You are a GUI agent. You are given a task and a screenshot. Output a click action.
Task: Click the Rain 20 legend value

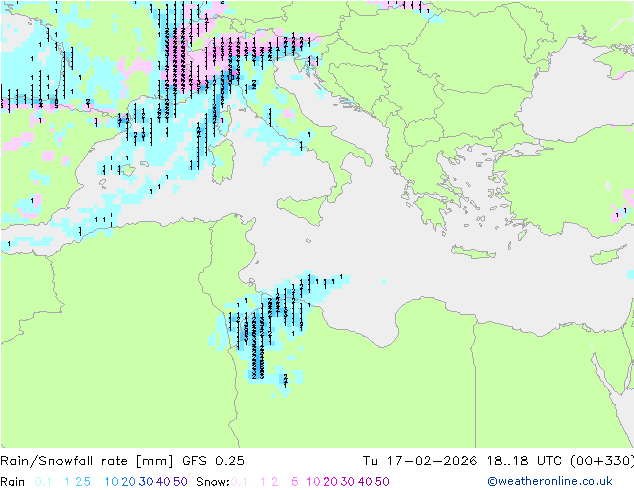point(129,482)
